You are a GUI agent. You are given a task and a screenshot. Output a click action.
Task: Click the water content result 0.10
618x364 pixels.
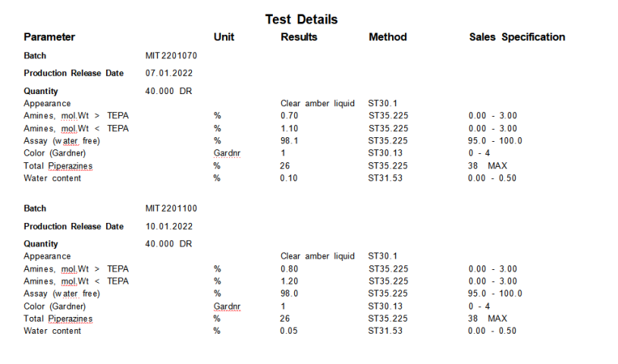tap(290, 178)
